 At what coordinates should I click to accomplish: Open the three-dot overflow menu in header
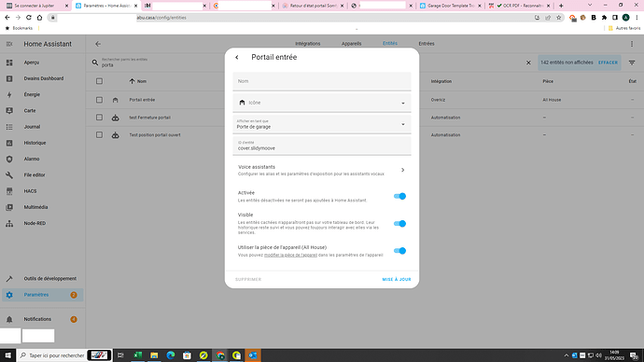(632, 44)
